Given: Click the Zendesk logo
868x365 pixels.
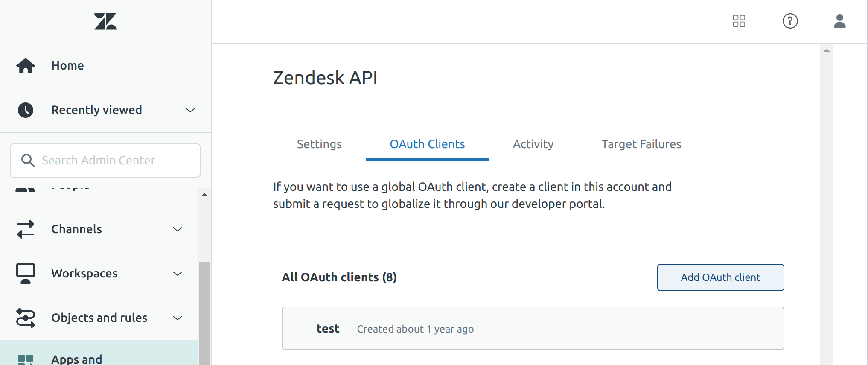Looking at the screenshot, I should point(105,21).
